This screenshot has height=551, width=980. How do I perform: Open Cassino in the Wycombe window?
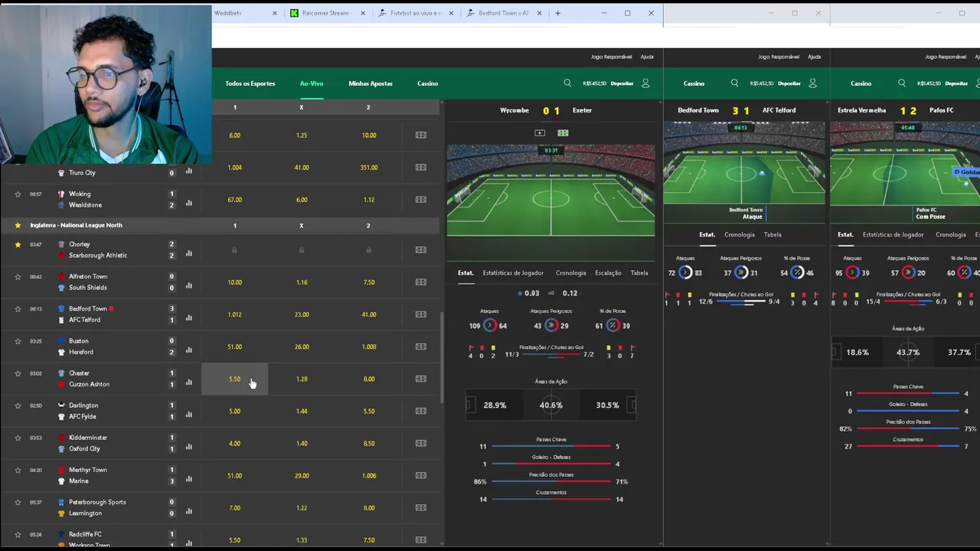pyautogui.click(x=427, y=83)
